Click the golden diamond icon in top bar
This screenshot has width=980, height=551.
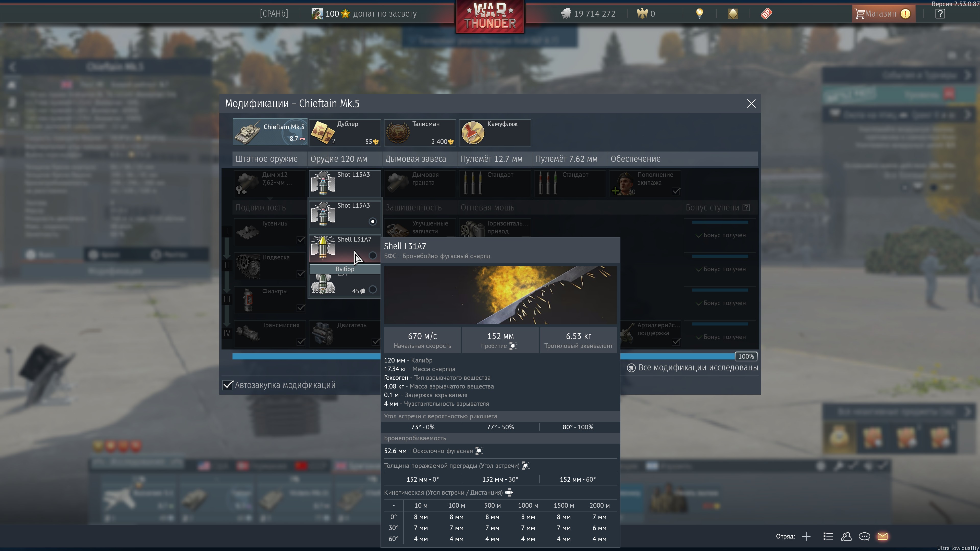pos(733,14)
